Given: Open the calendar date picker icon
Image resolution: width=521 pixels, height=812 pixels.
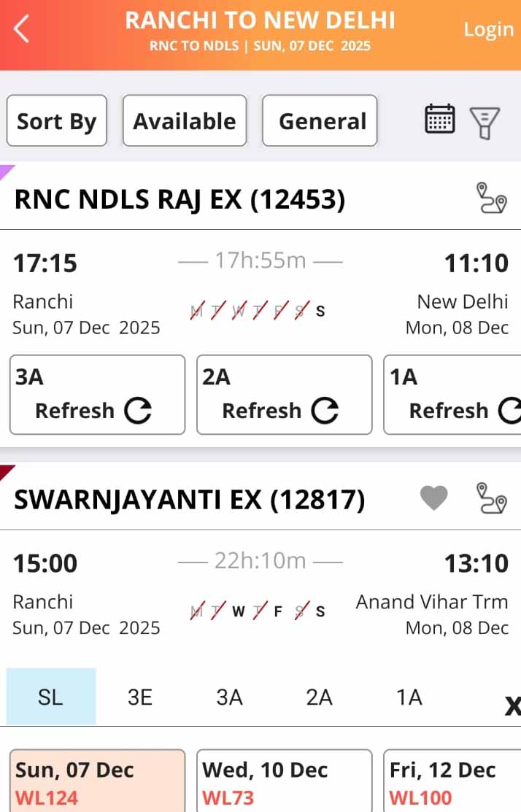Looking at the screenshot, I should [x=439, y=119].
